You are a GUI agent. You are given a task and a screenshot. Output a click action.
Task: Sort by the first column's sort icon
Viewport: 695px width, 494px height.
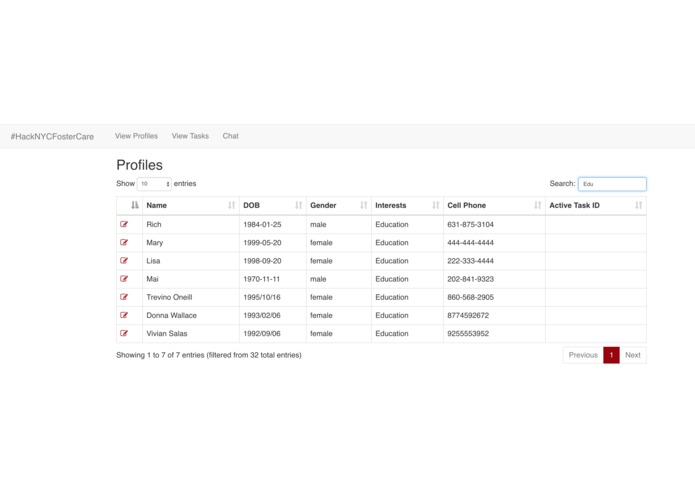[x=135, y=205]
